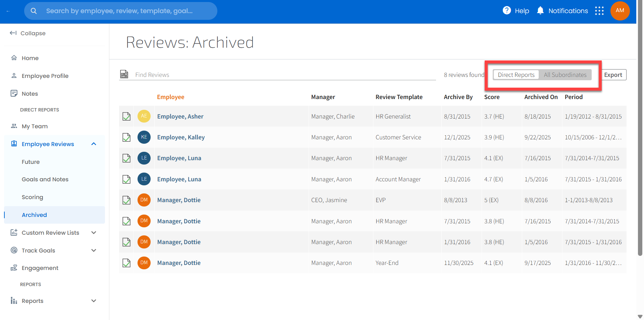644x320 pixels.
Task: Open the apps grid menu icon
Action: [x=599, y=11]
